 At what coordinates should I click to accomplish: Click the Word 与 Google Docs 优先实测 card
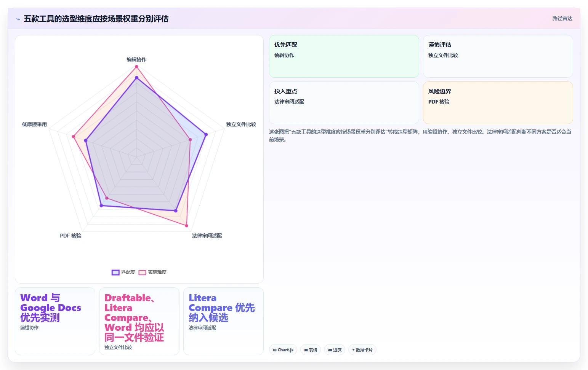(55, 321)
